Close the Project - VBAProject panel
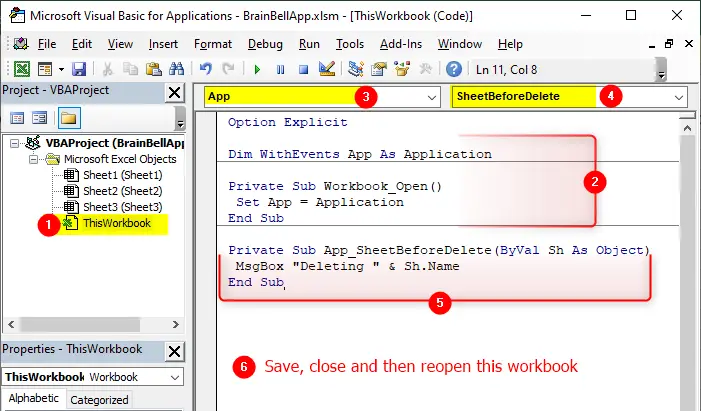Viewport: 701px width, 411px height. (x=174, y=93)
